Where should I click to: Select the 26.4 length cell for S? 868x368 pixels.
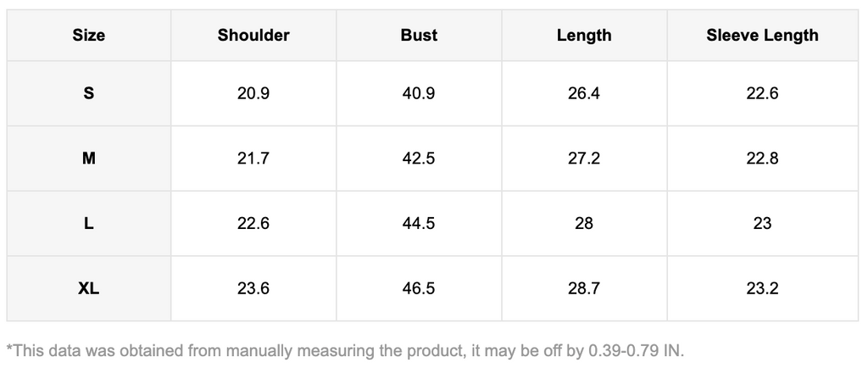(x=584, y=93)
